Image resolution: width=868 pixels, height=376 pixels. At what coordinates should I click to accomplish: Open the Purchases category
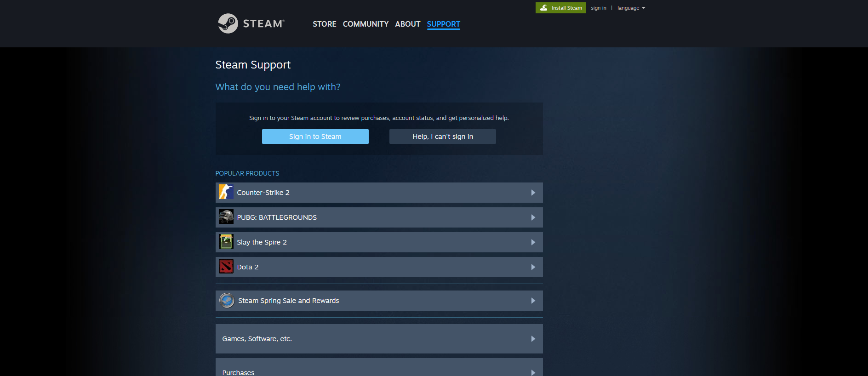point(379,367)
